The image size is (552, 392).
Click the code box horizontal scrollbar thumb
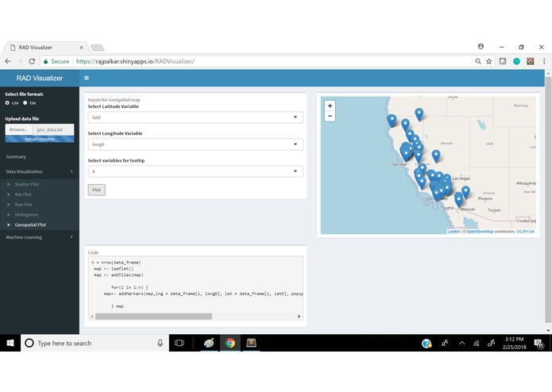[x=153, y=317]
